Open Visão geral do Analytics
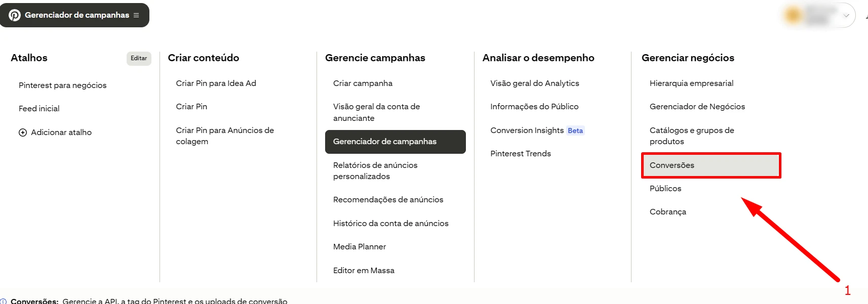Image resolution: width=868 pixels, height=304 pixels. (535, 83)
